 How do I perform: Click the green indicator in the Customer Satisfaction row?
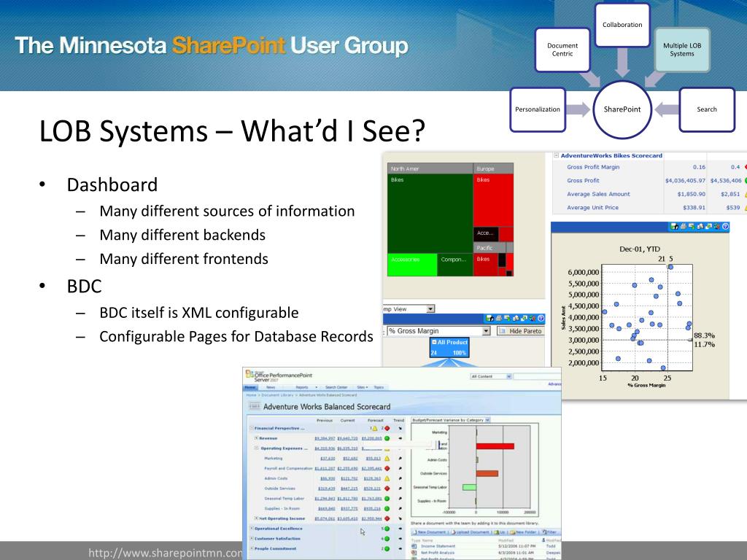point(387,539)
